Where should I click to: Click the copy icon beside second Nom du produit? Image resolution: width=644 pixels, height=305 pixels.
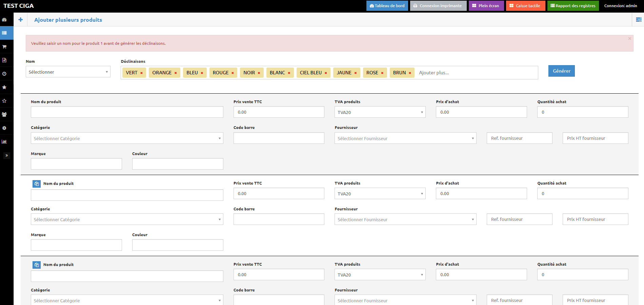coord(37,184)
